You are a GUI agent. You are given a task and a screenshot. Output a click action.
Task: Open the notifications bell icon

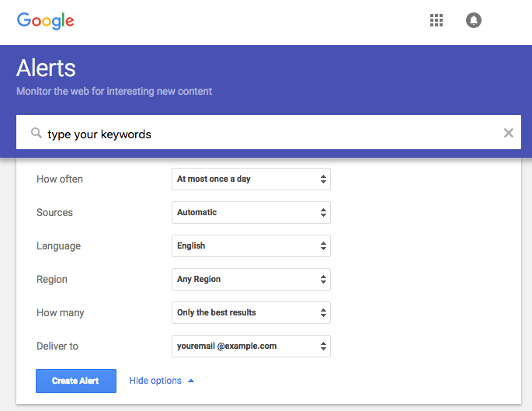click(x=473, y=20)
